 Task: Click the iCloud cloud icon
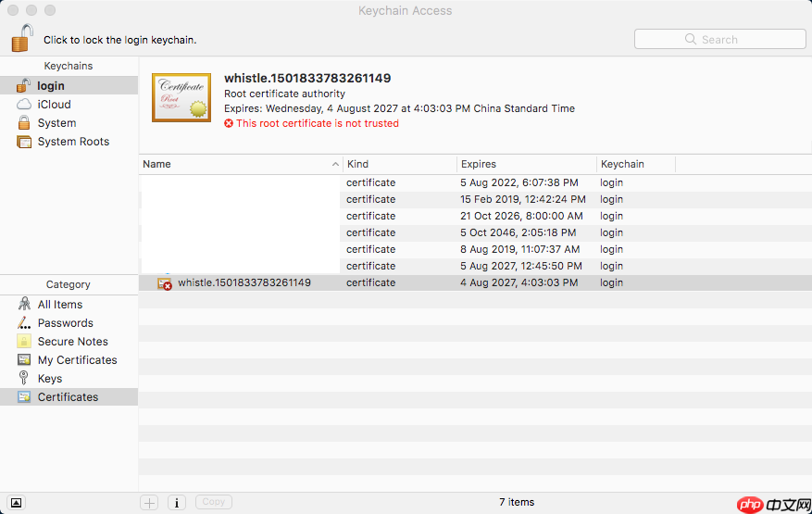[24, 104]
